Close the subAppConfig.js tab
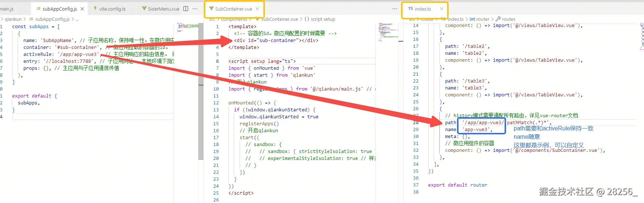 [x=82, y=9]
